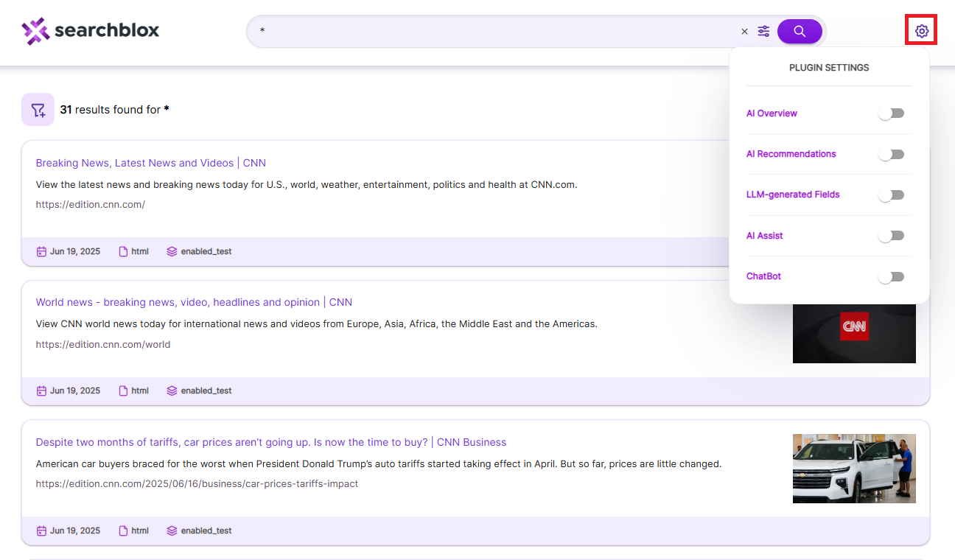Click html file icon on World news result
955x560 pixels.
click(x=124, y=391)
